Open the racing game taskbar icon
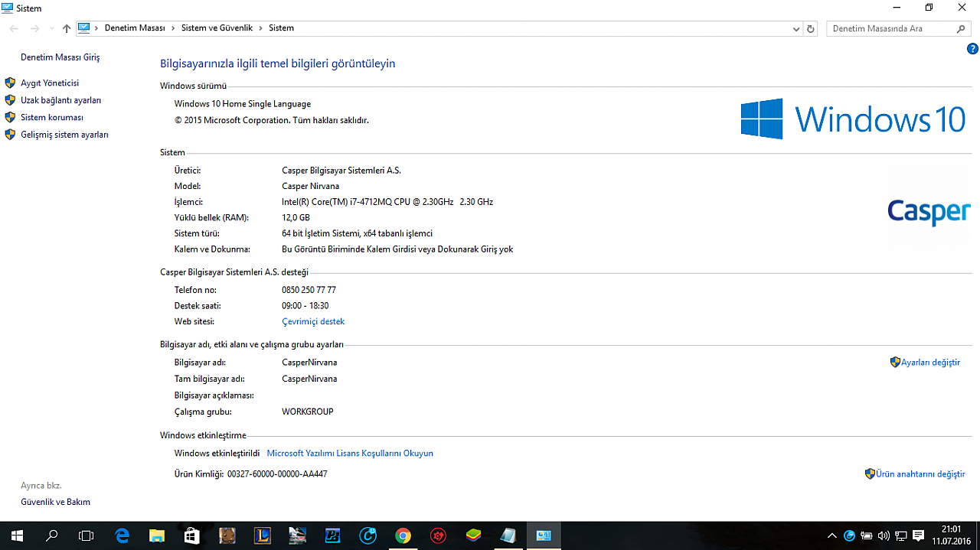The image size is (980, 550). point(298,536)
